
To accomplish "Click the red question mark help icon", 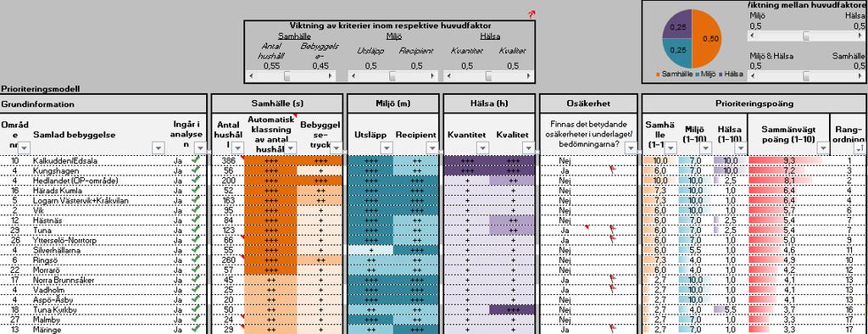I will (532, 14).
